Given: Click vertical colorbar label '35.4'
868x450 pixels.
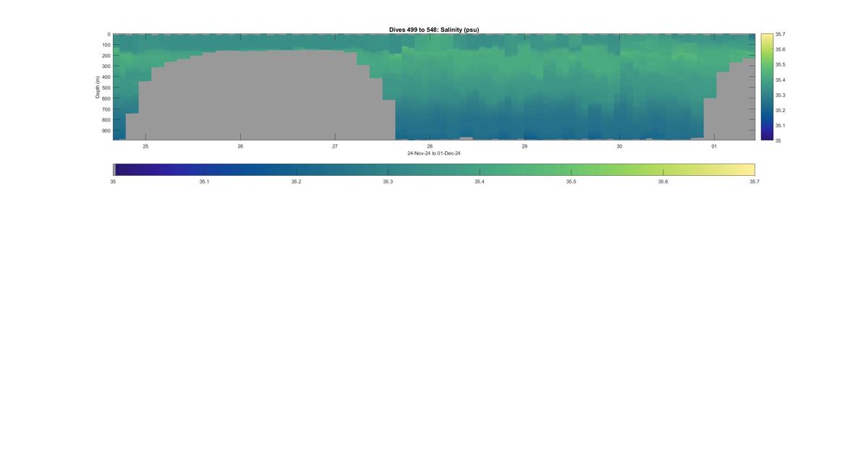Looking at the screenshot, I should click(x=780, y=80).
